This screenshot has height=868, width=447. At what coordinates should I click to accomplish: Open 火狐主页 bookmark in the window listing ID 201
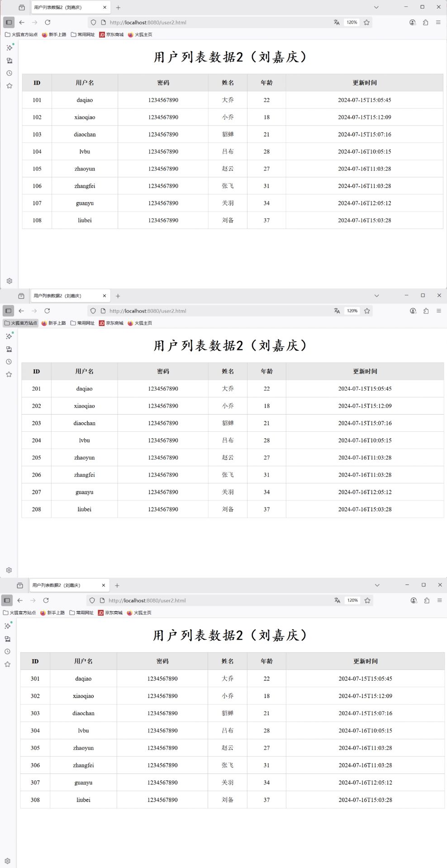[x=140, y=323]
